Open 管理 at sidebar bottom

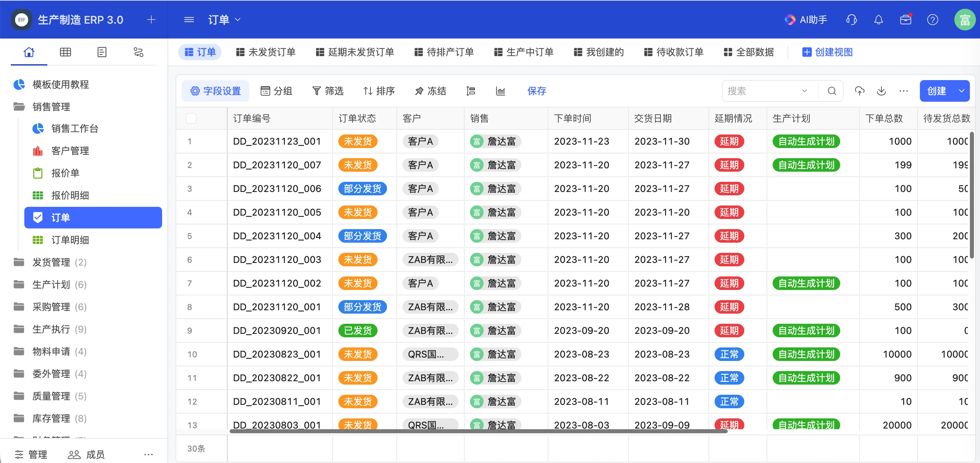[x=31, y=454]
